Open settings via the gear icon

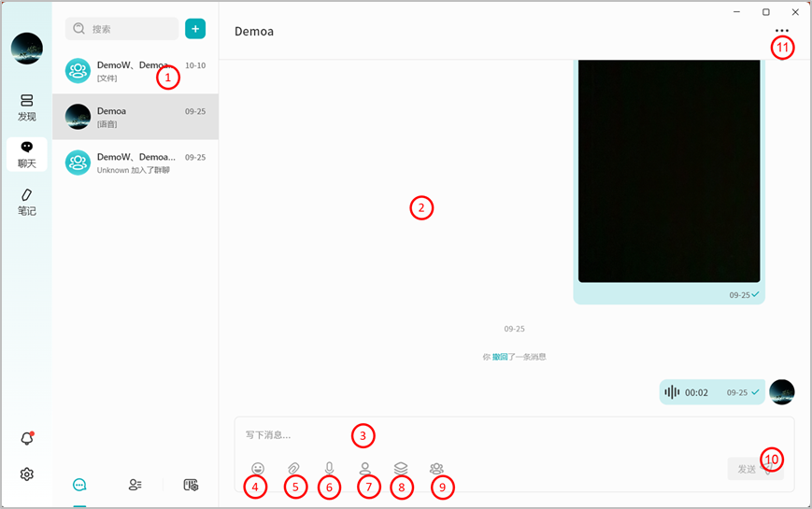tap(27, 474)
